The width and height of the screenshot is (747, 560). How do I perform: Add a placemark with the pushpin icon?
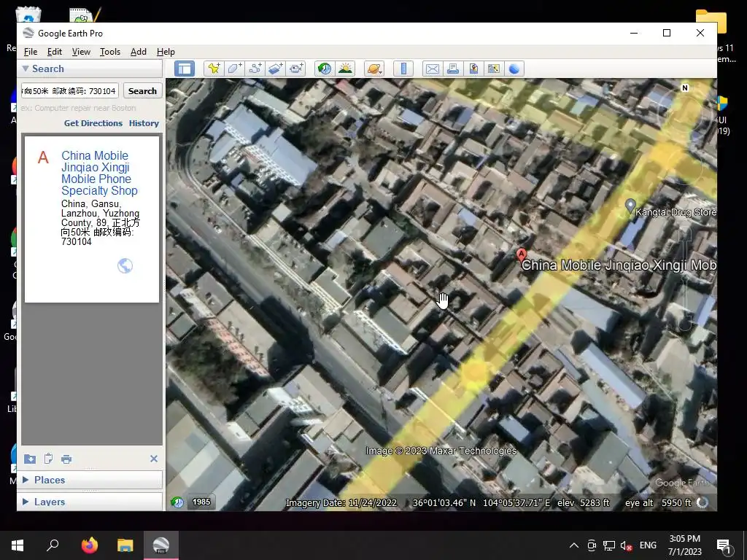[x=214, y=69]
